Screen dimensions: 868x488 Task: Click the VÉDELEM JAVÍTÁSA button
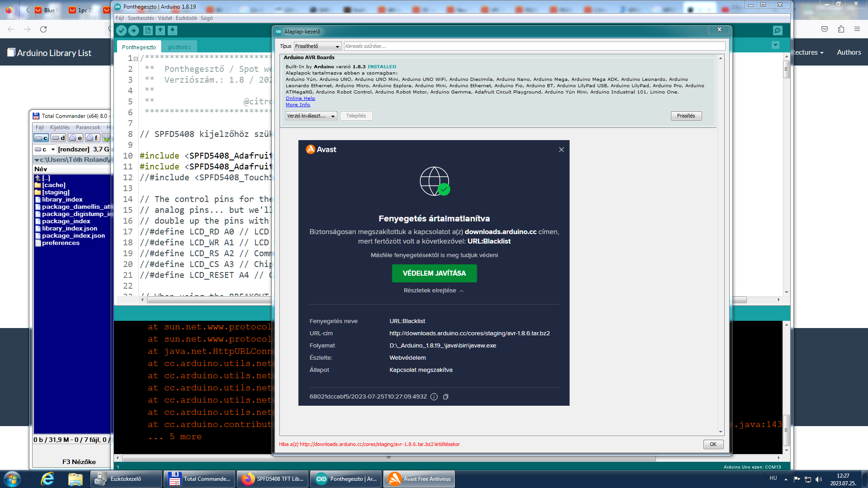pos(434,273)
